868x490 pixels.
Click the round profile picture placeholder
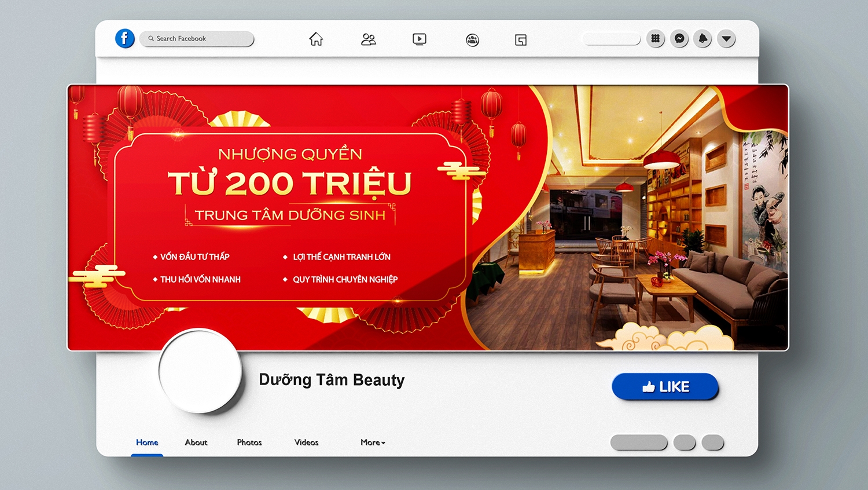(x=200, y=371)
